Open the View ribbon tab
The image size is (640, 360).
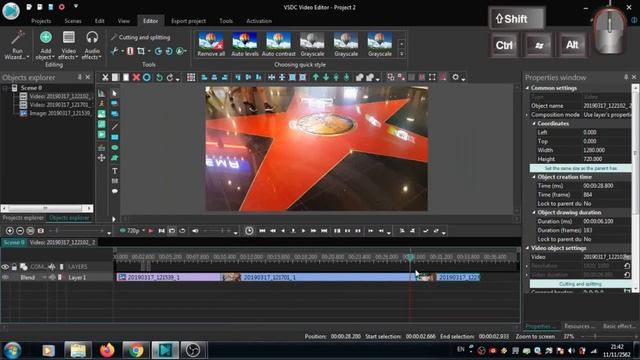click(x=124, y=21)
